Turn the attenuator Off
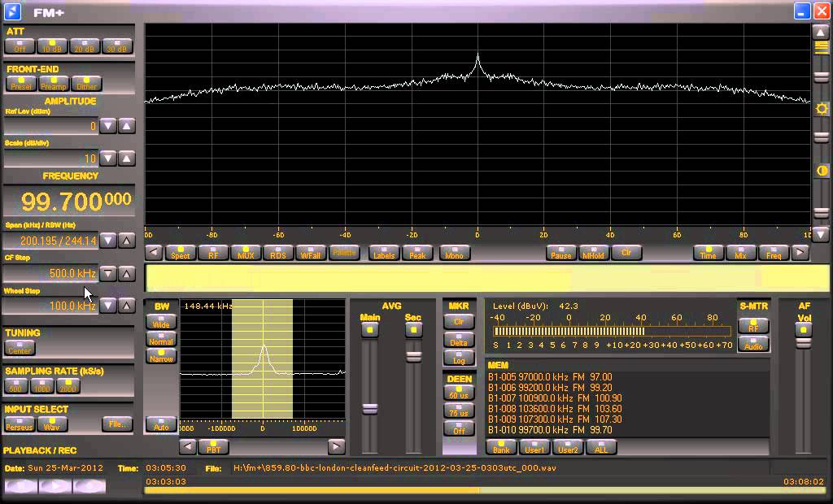The height and width of the screenshot is (504, 833). click(20, 46)
